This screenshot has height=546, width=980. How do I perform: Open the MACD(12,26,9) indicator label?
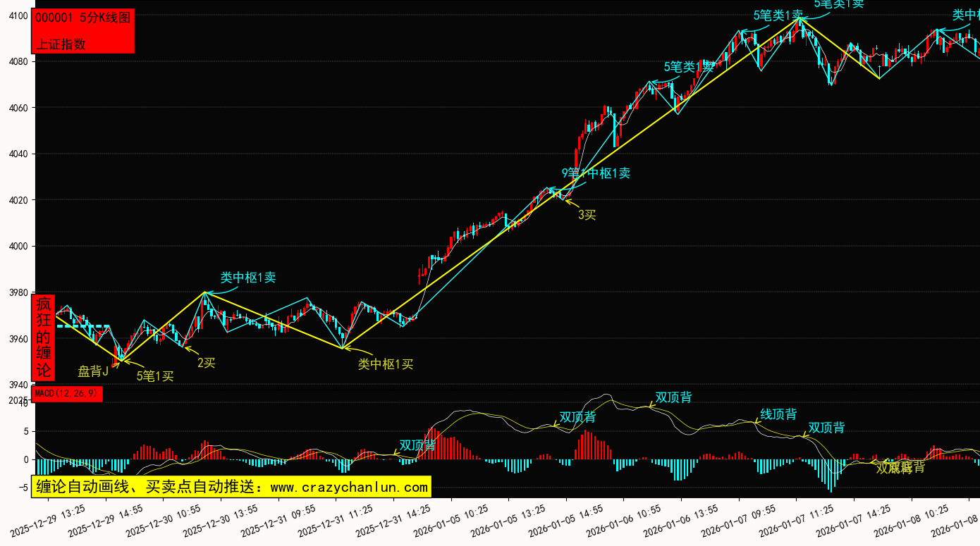68,393
